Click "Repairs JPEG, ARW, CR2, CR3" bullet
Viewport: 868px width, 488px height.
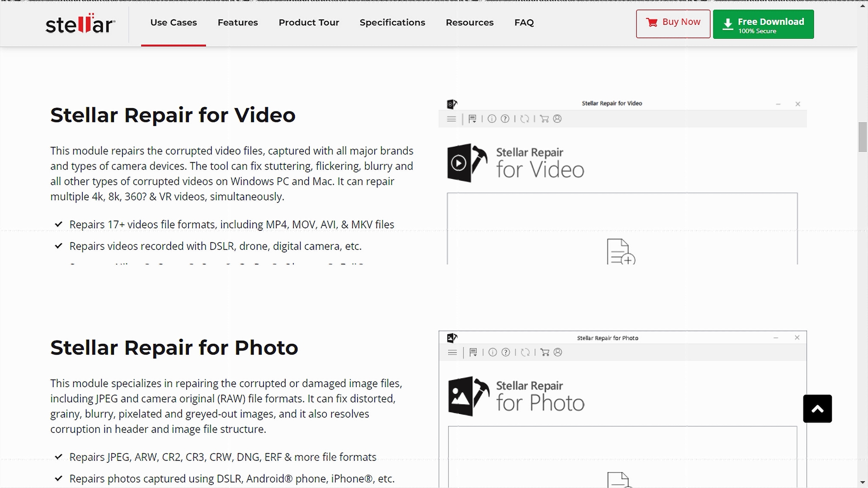click(x=222, y=457)
